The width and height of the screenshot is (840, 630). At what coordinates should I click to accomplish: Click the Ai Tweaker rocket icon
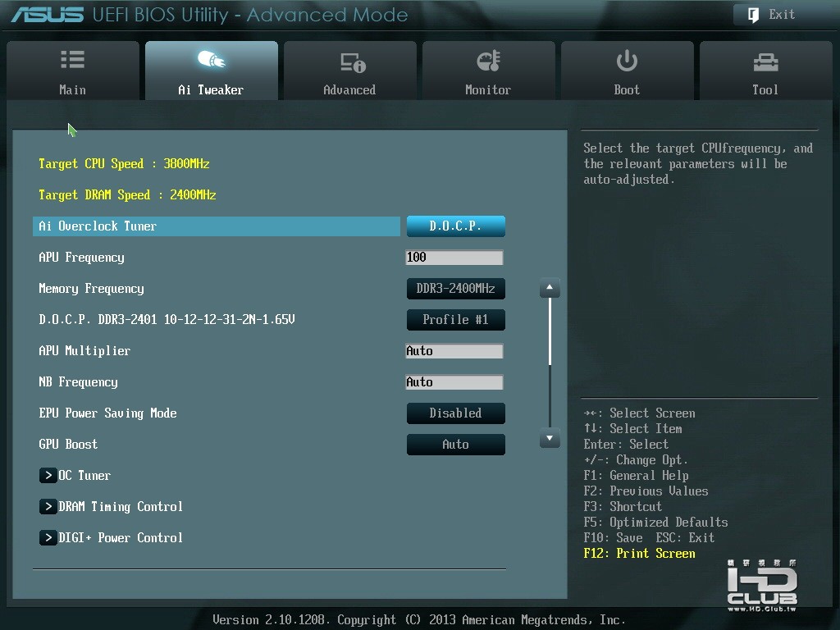(x=211, y=59)
